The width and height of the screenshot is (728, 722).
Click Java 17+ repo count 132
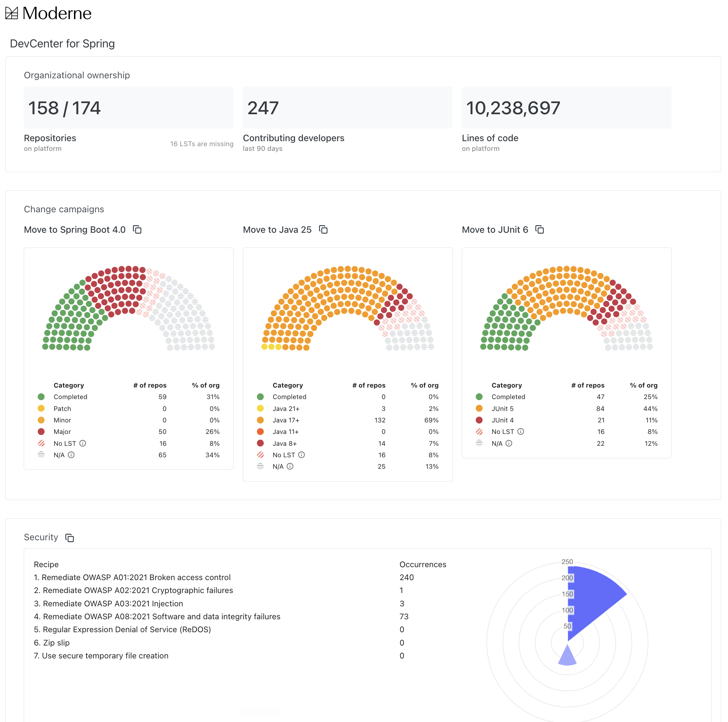[x=380, y=420]
